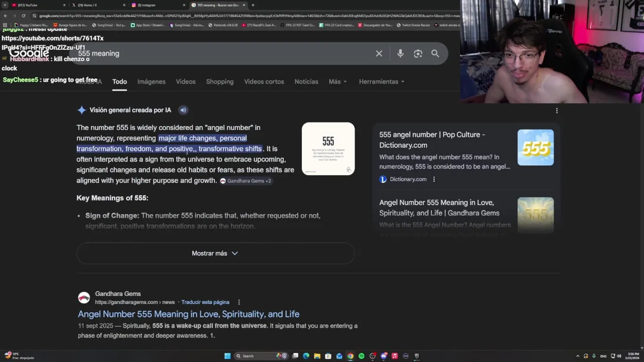Open Google Chrome taskbar icon

(x=350, y=356)
